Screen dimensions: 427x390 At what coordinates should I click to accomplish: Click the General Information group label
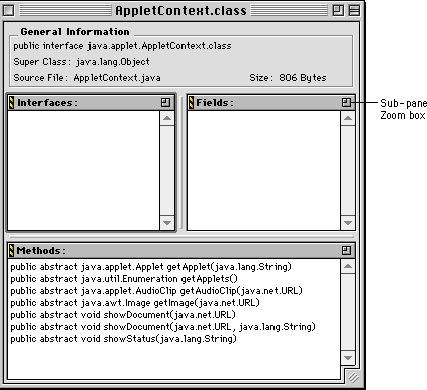pos(75,32)
